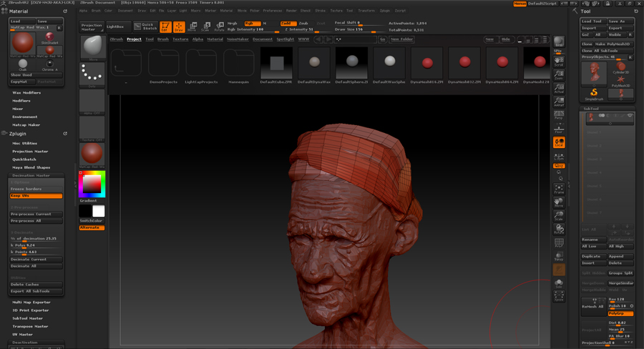The width and height of the screenshot is (644, 349).
Task: Open the Alpha tab in LightBox
Action: pos(198,39)
